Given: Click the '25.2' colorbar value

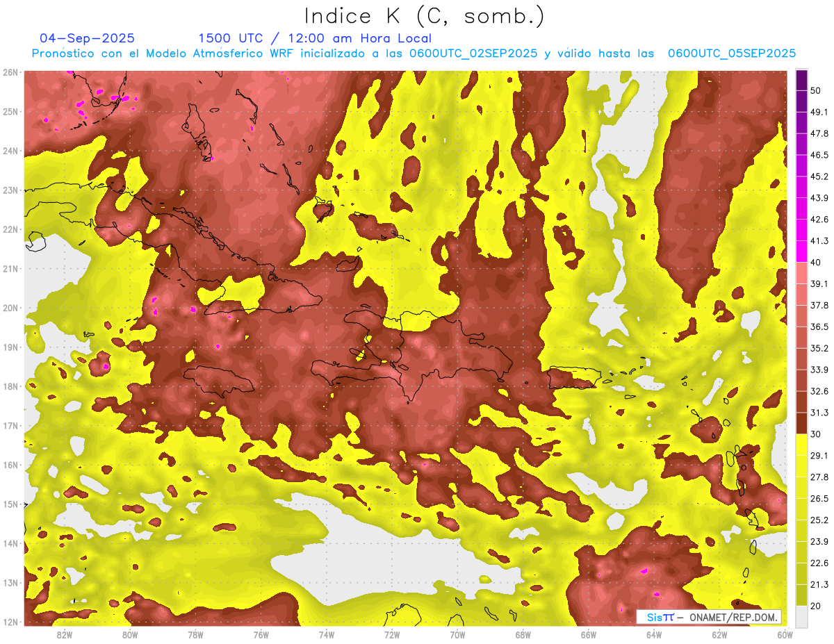Looking at the screenshot, I should (x=819, y=520).
